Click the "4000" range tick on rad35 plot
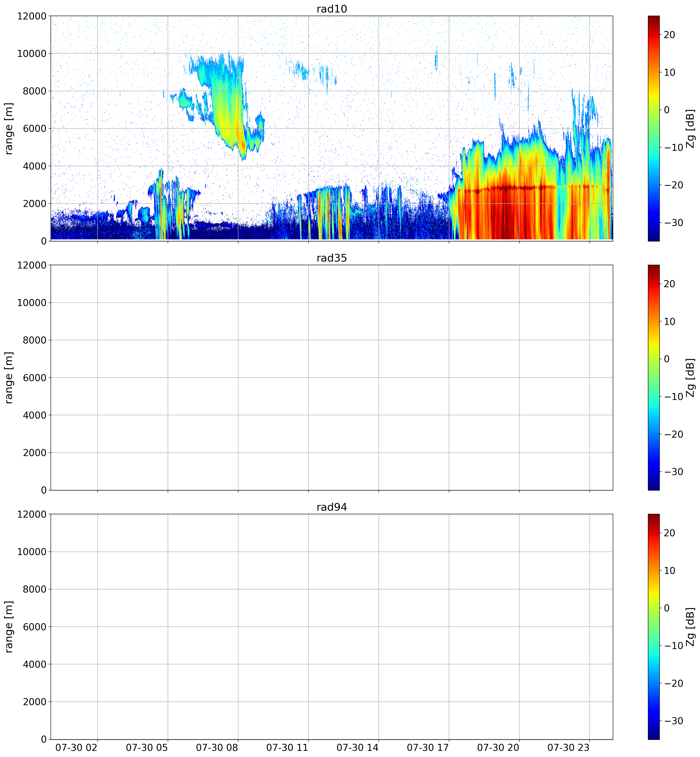The height and width of the screenshot is (757, 700). 35,415
